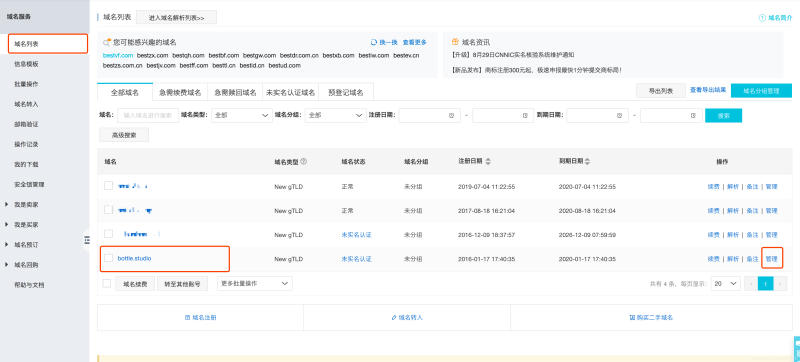Screen dimensions: 800x362
Task: Open the 域名分组 dropdown
Action: point(335,116)
